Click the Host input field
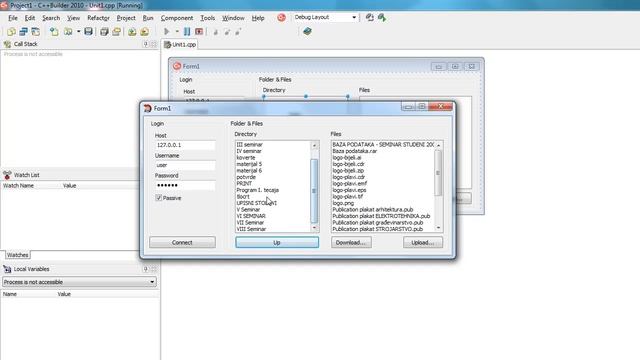This screenshot has height=360, width=640. click(x=185, y=145)
